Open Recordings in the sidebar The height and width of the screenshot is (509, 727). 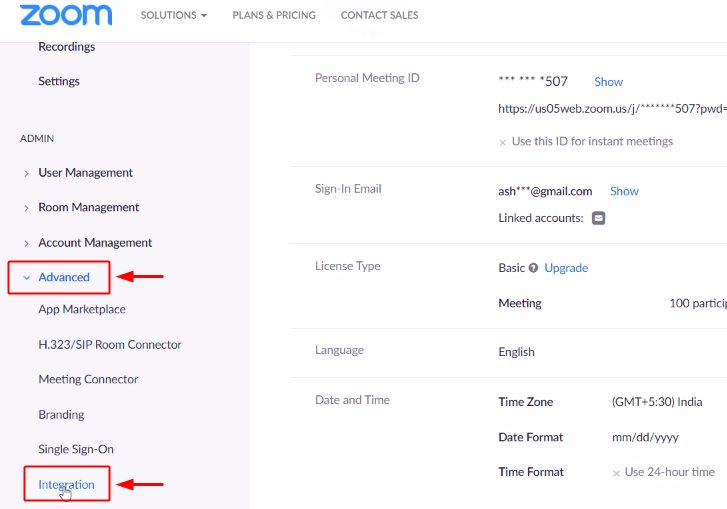pos(67,46)
